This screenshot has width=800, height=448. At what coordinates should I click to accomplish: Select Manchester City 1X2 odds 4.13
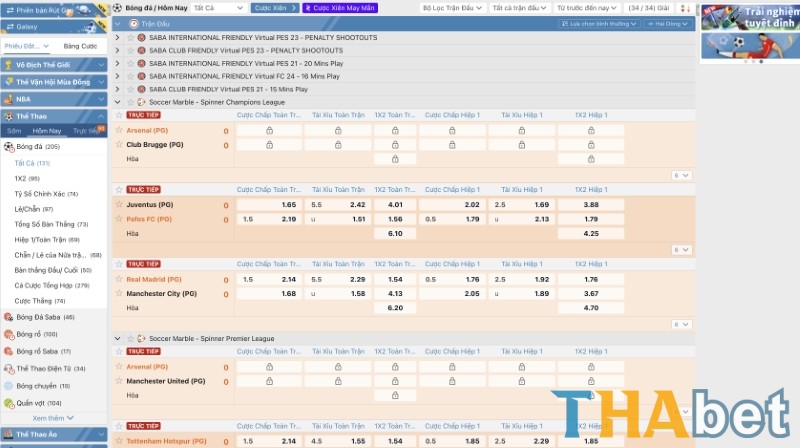395,293
